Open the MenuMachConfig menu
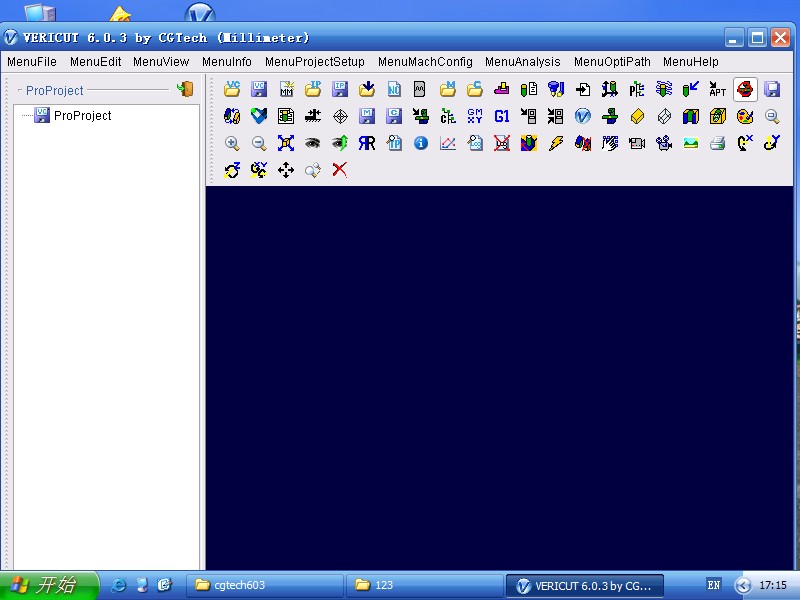The height and width of the screenshot is (600, 800). (x=425, y=62)
